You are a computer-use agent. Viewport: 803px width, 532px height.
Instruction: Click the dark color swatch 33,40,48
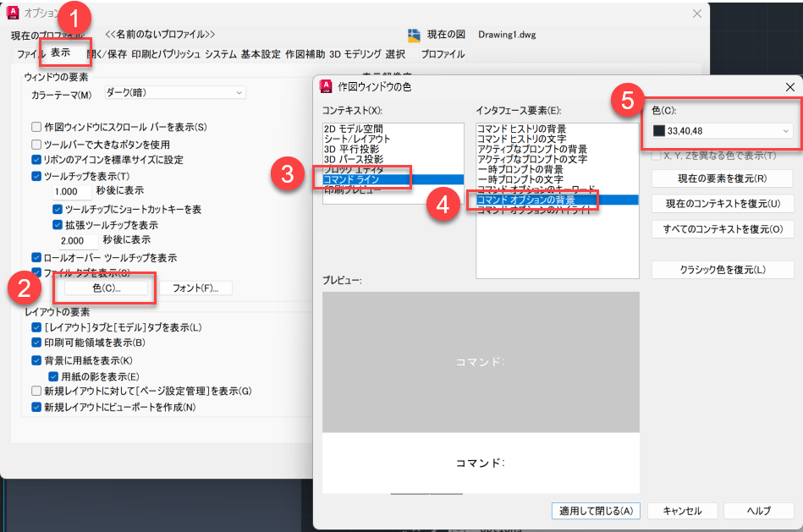pos(659,131)
